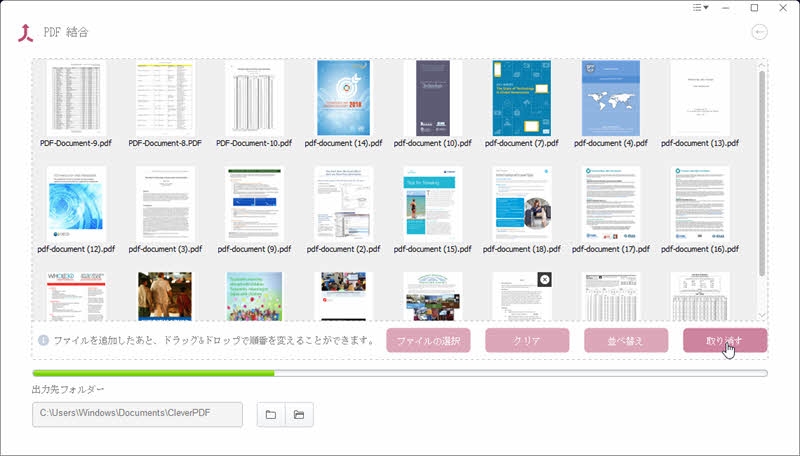The height and width of the screenshot is (456, 800).
Task: Remove file with the X icon on thumbnail
Action: (x=544, y=280)
